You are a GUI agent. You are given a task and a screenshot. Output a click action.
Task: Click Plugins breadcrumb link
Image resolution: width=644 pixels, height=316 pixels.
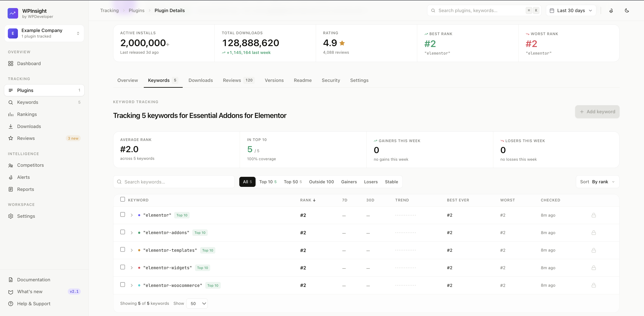pos(136,11)
